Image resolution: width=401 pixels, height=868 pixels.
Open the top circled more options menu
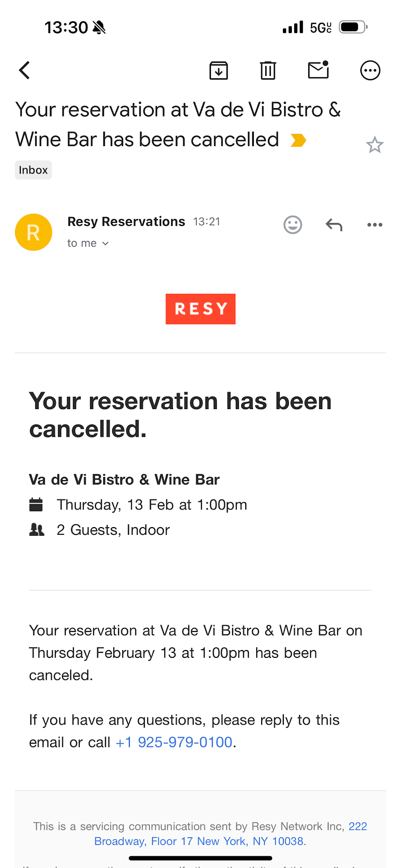point(370,71)
